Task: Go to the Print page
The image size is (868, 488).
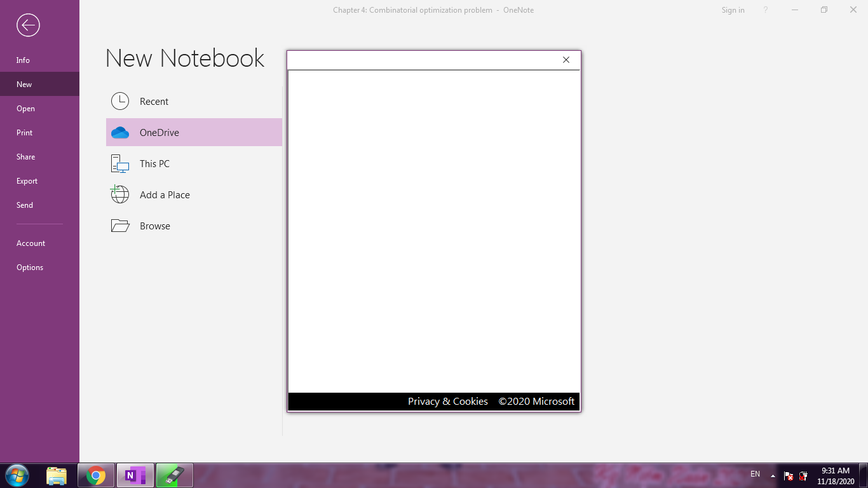Action: click(x=39, y=133)
